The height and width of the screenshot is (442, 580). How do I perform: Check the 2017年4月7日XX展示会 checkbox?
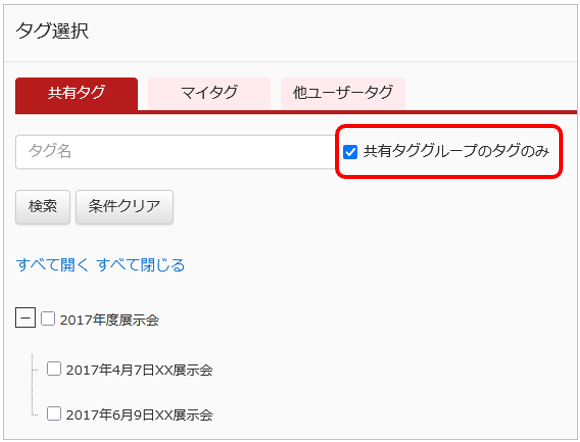(54, 369)
